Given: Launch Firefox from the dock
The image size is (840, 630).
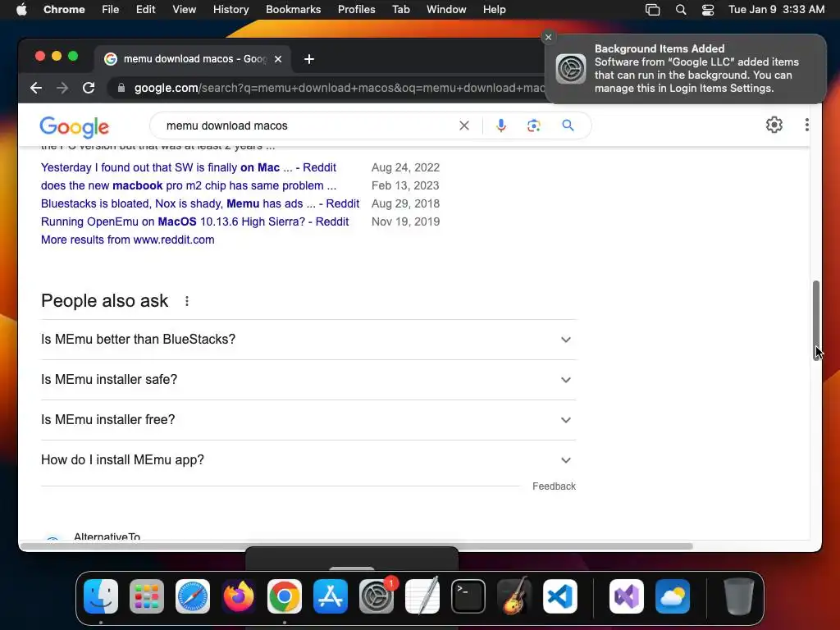Looking at the screenshot, I should (x=239, y=596).
